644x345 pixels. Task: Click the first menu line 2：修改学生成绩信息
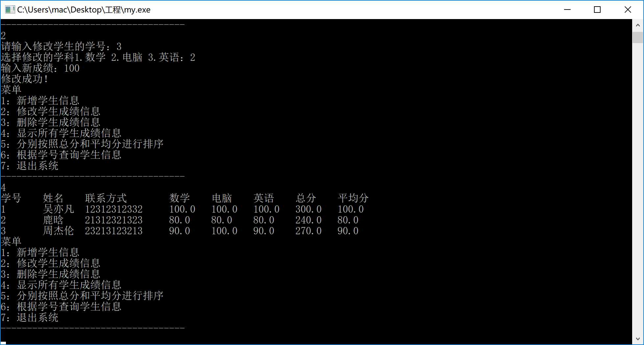(x=51, y=111)
